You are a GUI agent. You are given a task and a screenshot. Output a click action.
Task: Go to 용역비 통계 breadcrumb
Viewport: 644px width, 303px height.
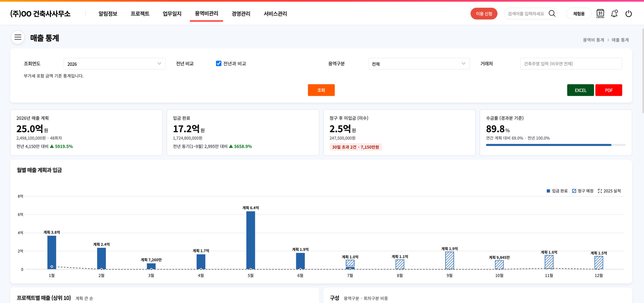click(593, 40)
